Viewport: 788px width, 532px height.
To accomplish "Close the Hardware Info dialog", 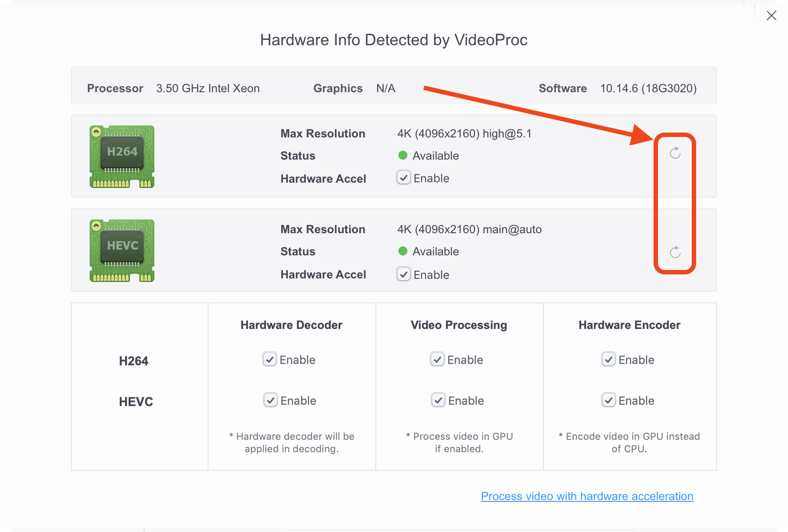I will click(x=771, y=16).
